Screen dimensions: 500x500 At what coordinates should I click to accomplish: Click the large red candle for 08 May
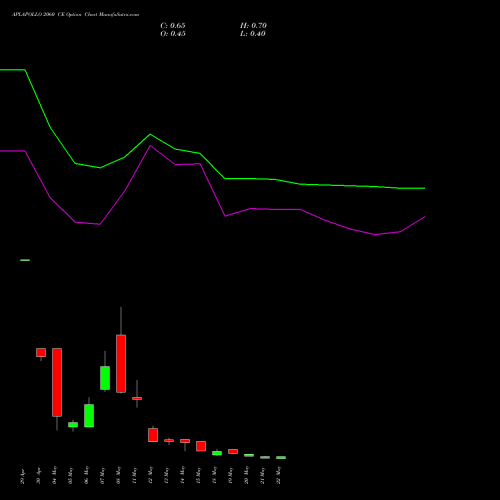[121, 364]
